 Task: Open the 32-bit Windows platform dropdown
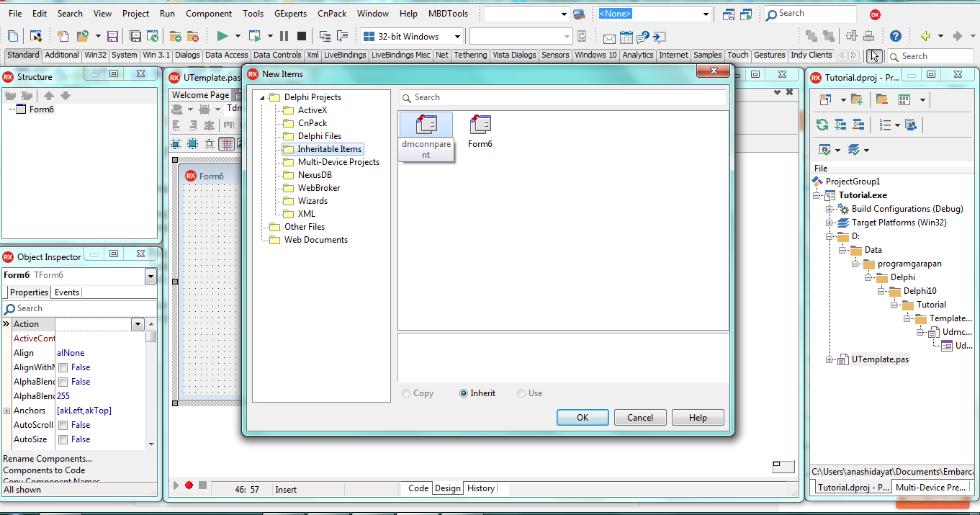pos(458,35)
